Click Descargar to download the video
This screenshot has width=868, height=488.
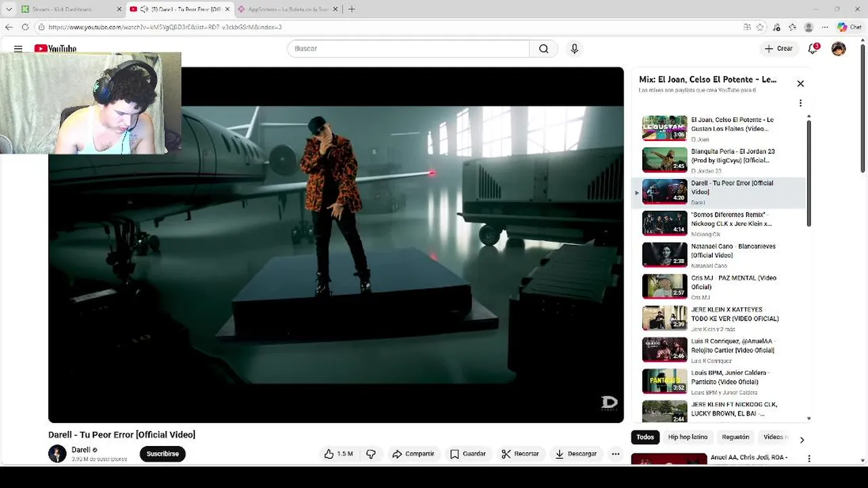576,454
